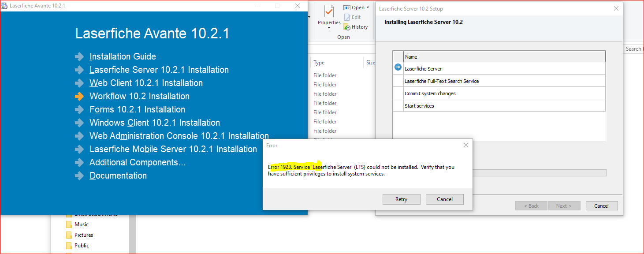The height and width of the screenshot is (254, 644).
Task: Click orange arrow beside Workflow 10.2 Installation
Action: click(x=79, y=96)
